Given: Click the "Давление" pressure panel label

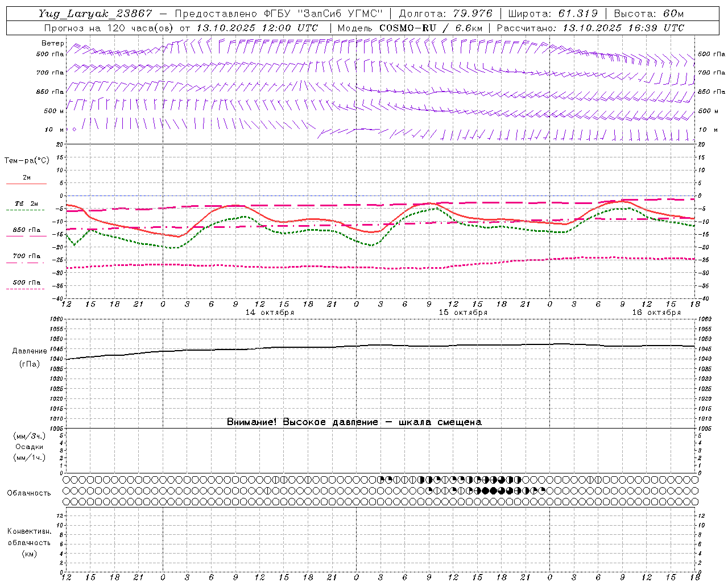Looking at the screenshot, I should [30, 351].
